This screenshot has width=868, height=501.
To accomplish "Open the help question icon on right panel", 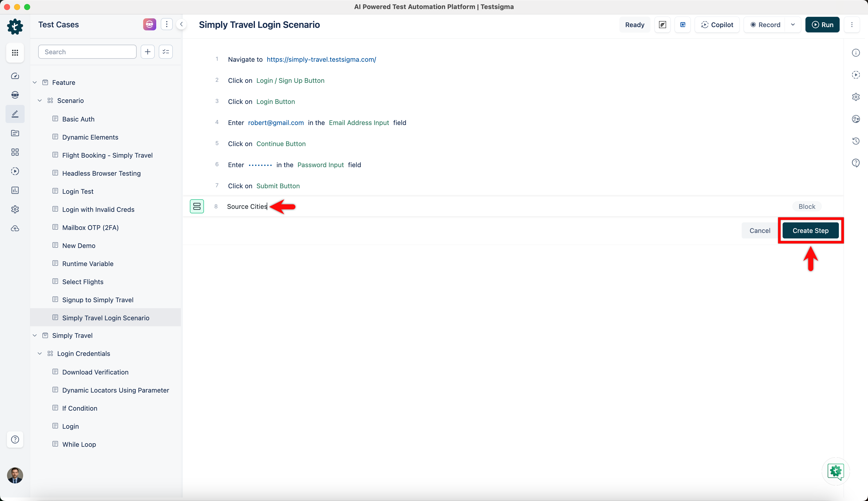I will 856,163.
